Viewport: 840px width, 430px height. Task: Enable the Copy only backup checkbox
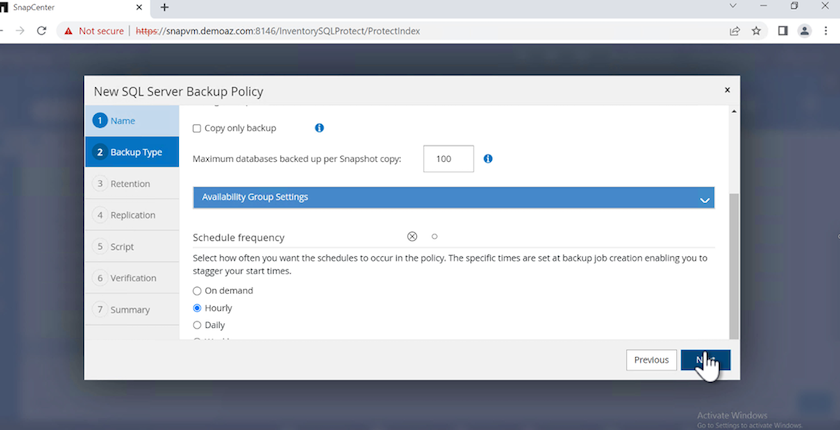[197, 128]
